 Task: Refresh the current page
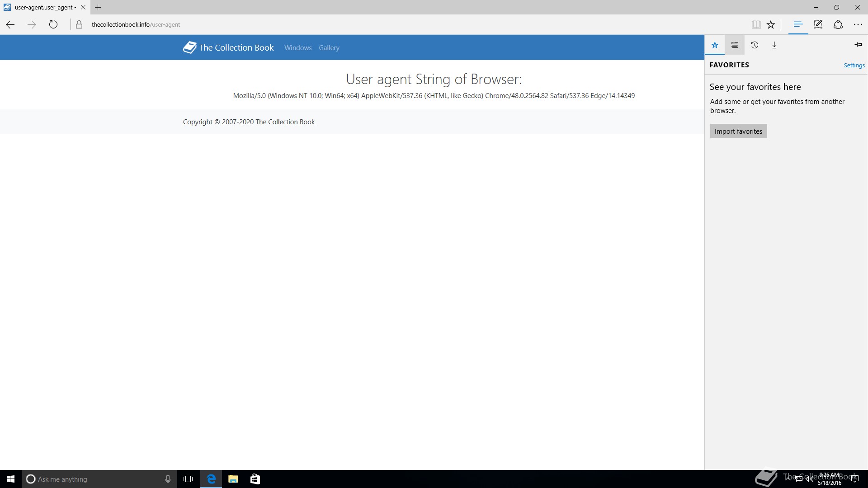coord(53,24)
